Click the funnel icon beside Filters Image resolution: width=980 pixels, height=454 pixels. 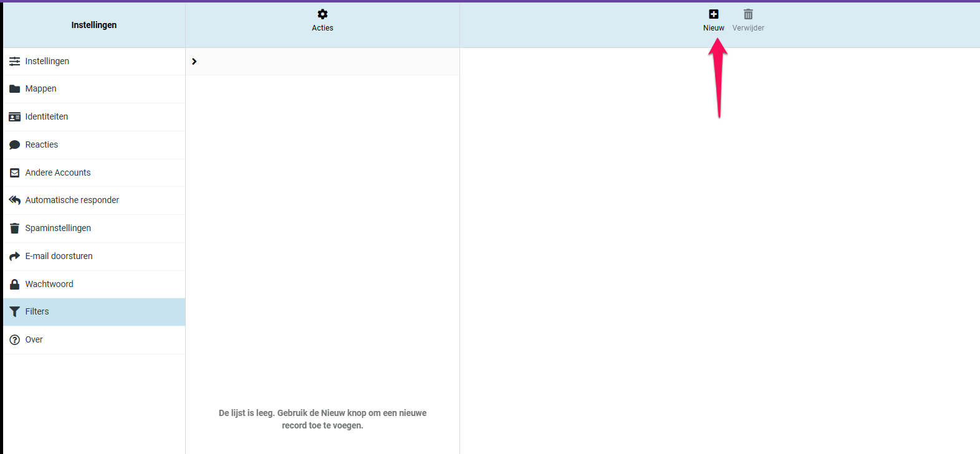coord(14,311)
